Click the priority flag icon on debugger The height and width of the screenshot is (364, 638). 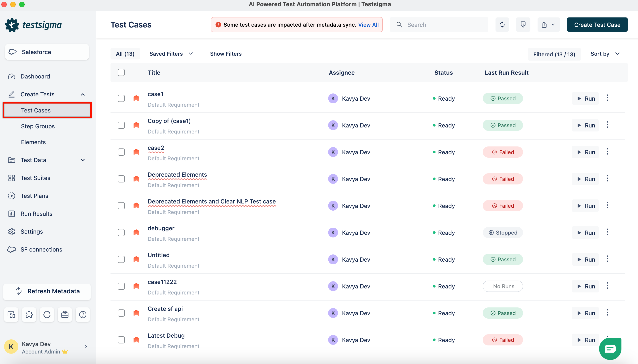pos(136,232)
